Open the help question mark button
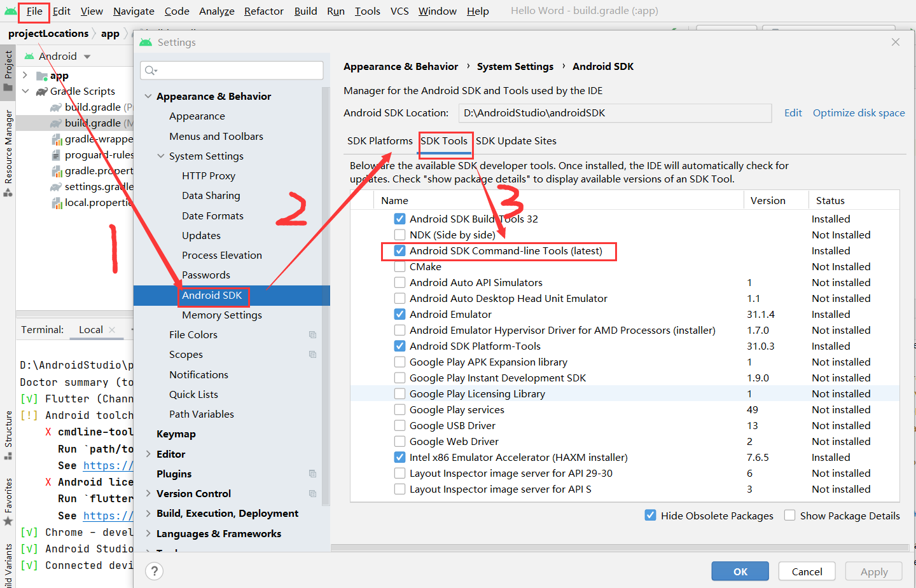Image resolution: width=916 pixels, height=588 pixels. pos(155,571)
